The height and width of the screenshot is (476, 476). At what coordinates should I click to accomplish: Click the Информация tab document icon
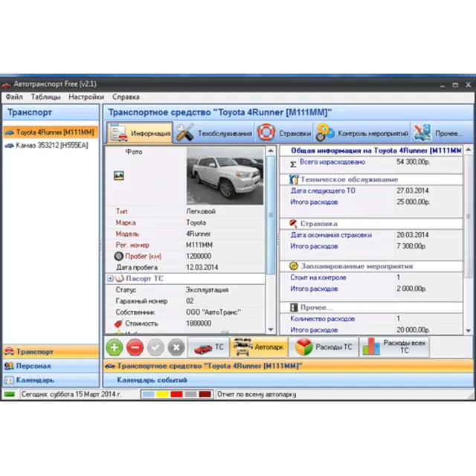click(x=119, y=132)
